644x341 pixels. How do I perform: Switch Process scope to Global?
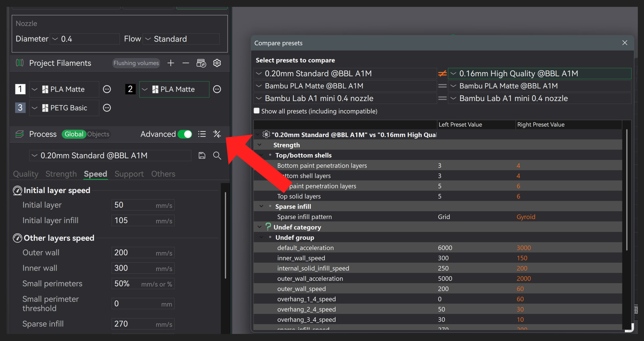[74, 134]
